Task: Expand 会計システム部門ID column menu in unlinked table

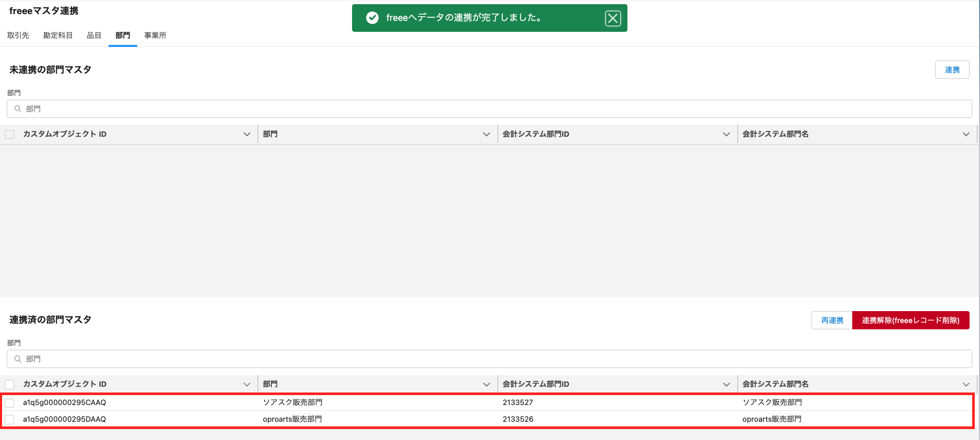Action: tap(726, 135)
